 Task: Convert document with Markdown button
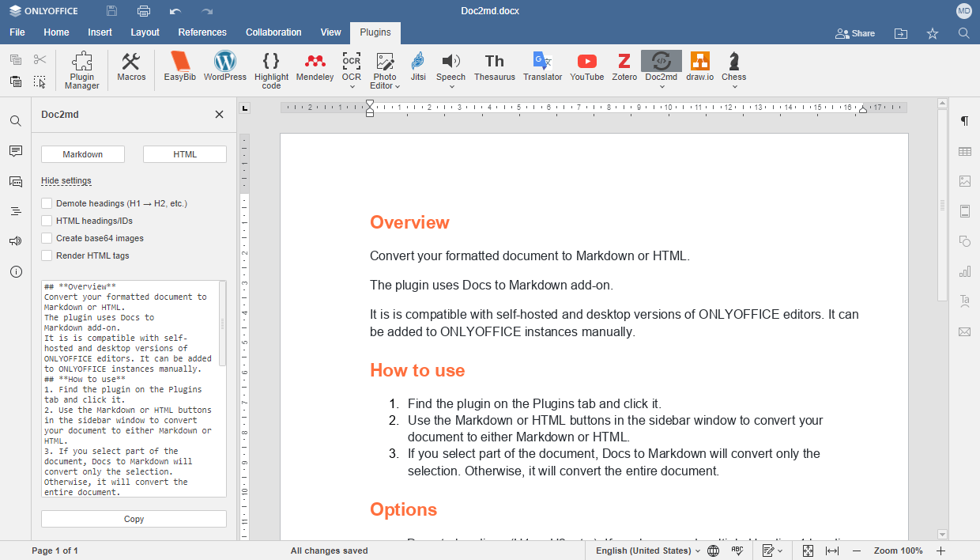(x=83, y=154)
